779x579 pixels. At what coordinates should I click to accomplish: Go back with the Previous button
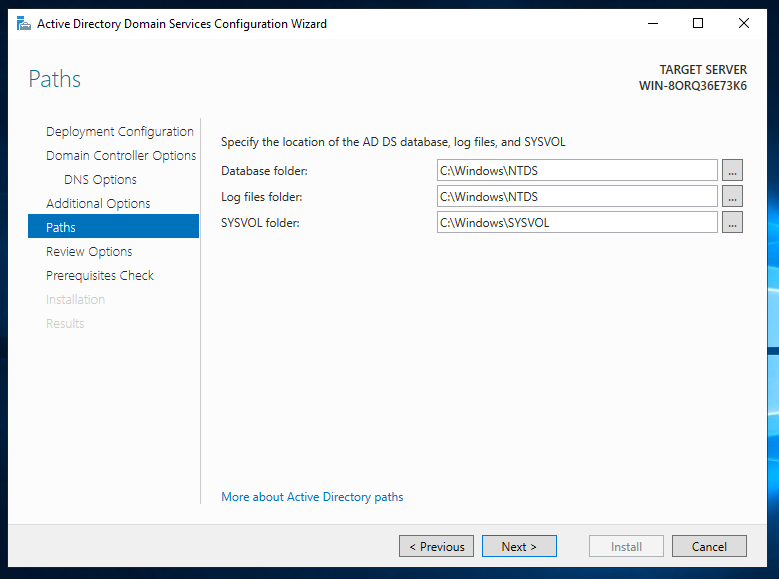pos(436,546)
